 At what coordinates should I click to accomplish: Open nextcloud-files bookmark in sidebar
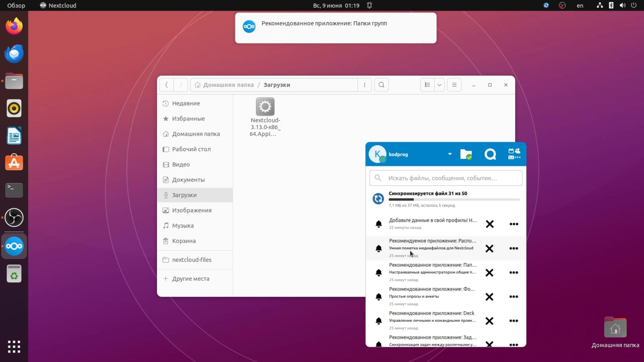tap(195, 260)
